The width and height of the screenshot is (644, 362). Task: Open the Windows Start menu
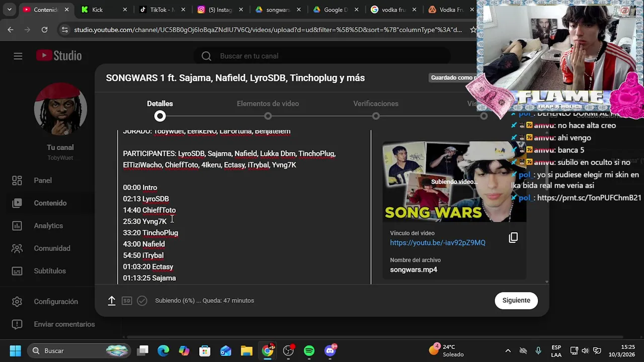click(x=15, y=350)
